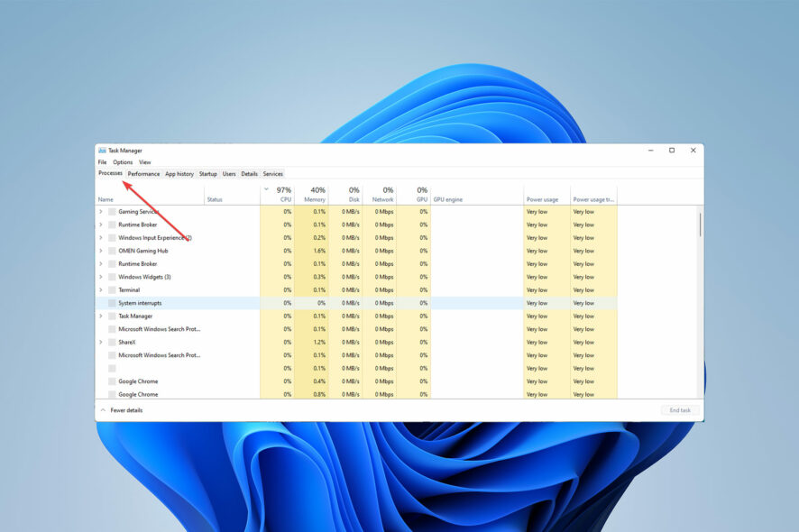Collapse view using Fewer details chevron
The width and height of the screenshot is (799, 532).
click(x=103, y=409)
